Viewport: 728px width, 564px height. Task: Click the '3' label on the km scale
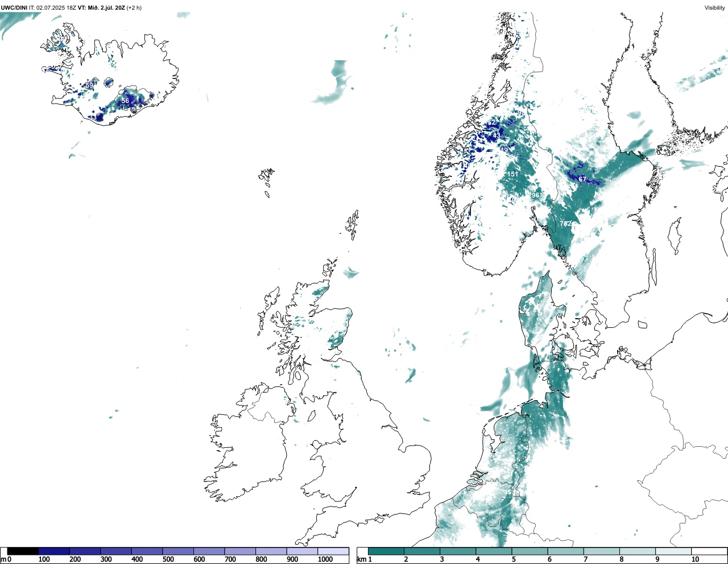(442, 559)
